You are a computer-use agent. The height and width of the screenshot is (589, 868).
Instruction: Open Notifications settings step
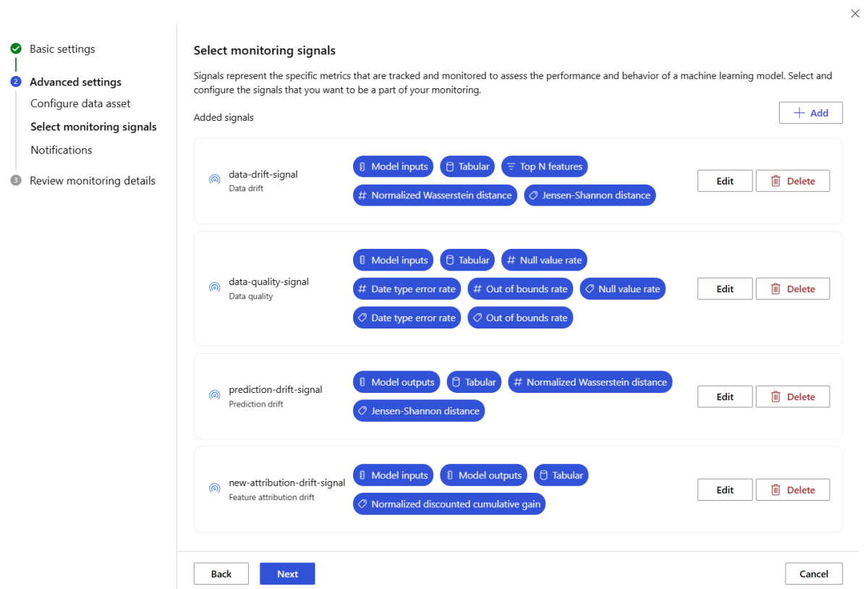click(x=61, y=150)
